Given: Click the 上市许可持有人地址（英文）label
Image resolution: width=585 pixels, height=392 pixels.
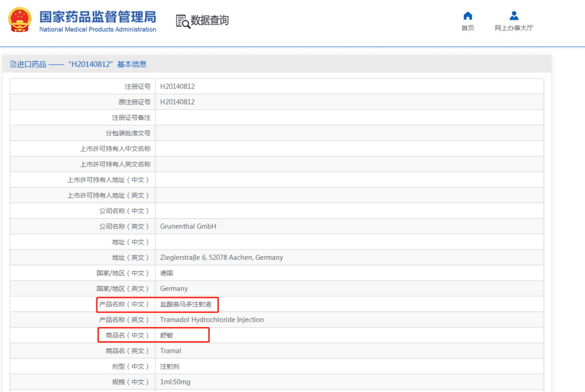Looking at the screenshot, I should pos(108,195).
